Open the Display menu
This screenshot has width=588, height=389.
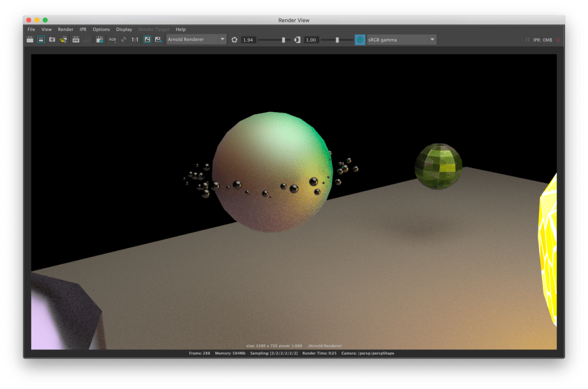click(x=124, y=29)
